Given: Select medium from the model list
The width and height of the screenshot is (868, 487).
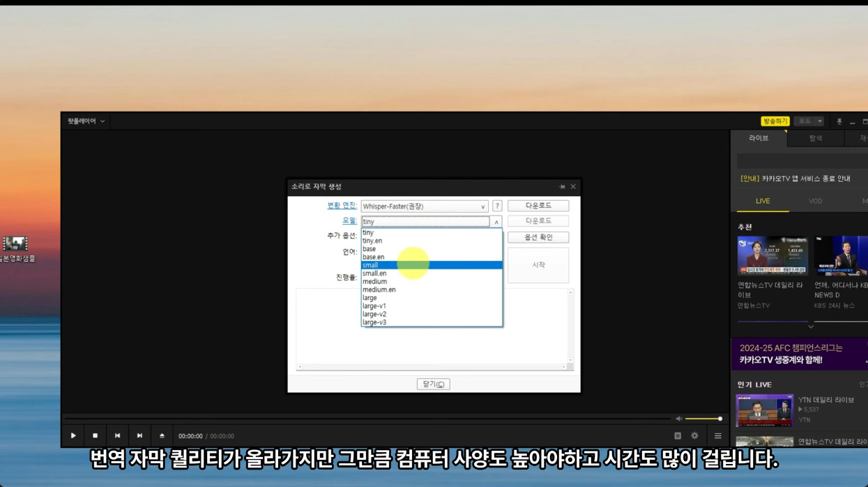Looking at the screenshot, I should tap(432, 282).
